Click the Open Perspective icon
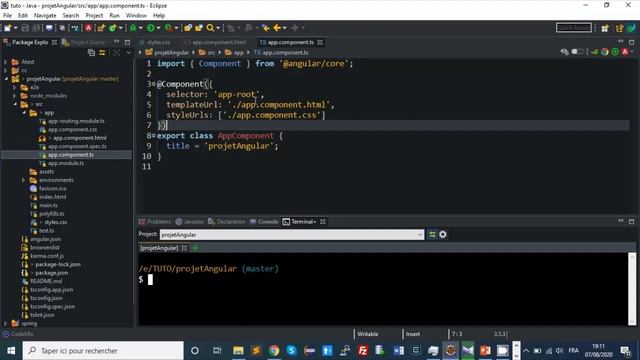The height and width of the screenshot is (360, 640). pos(605,28)
